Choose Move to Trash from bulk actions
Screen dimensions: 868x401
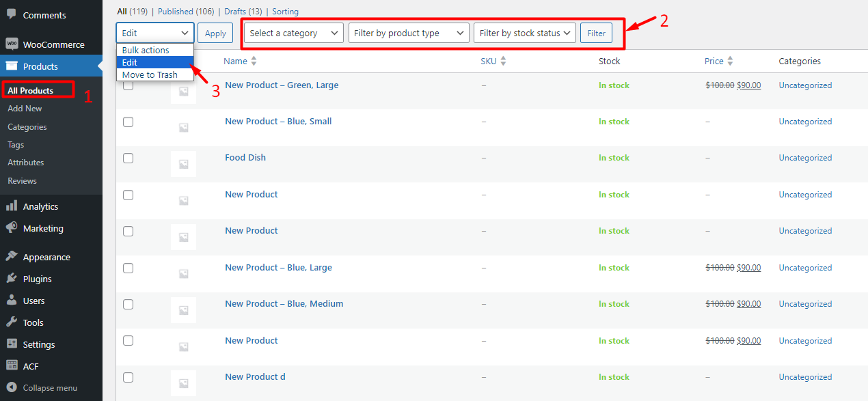tap(150, 74)
